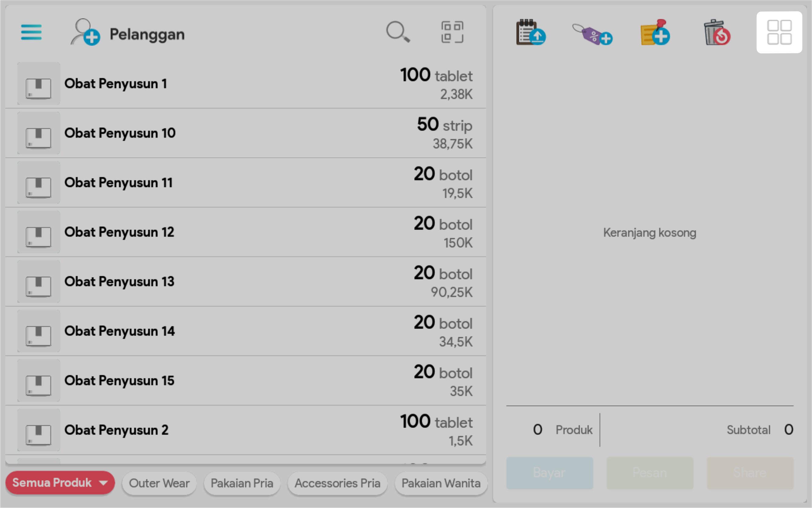Clear cart with trash reset icon
The image size is (812, 508).
click(x=717, y=33)
